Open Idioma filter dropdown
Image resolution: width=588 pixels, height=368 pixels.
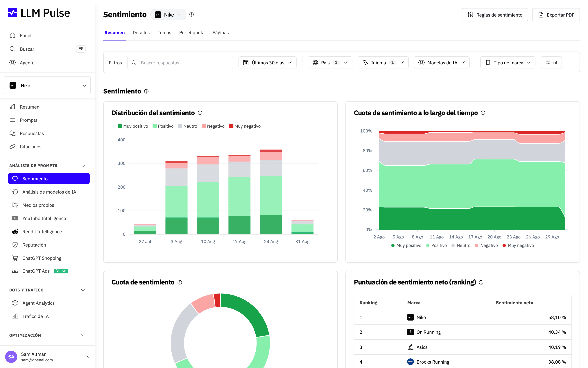tap(383, 63)
